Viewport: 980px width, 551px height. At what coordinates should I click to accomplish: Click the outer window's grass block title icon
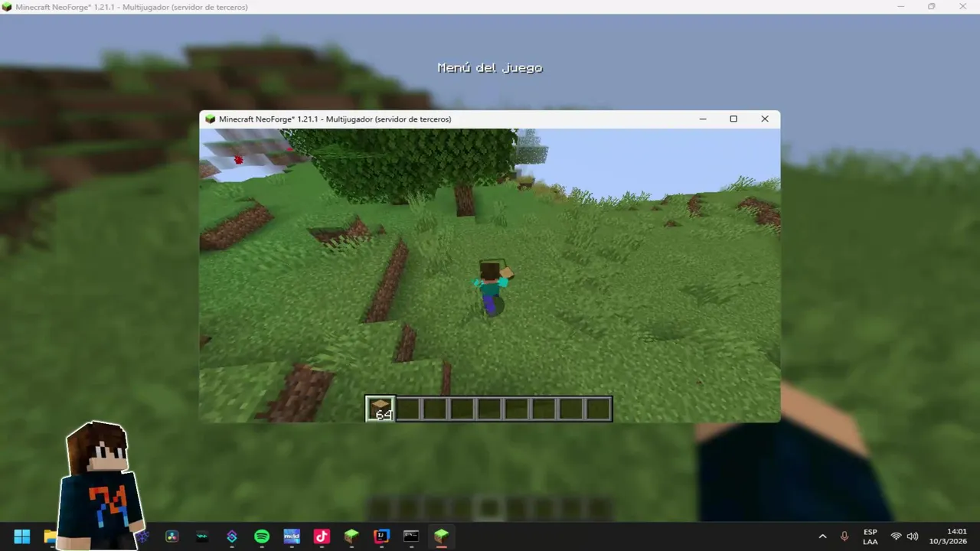7,7
